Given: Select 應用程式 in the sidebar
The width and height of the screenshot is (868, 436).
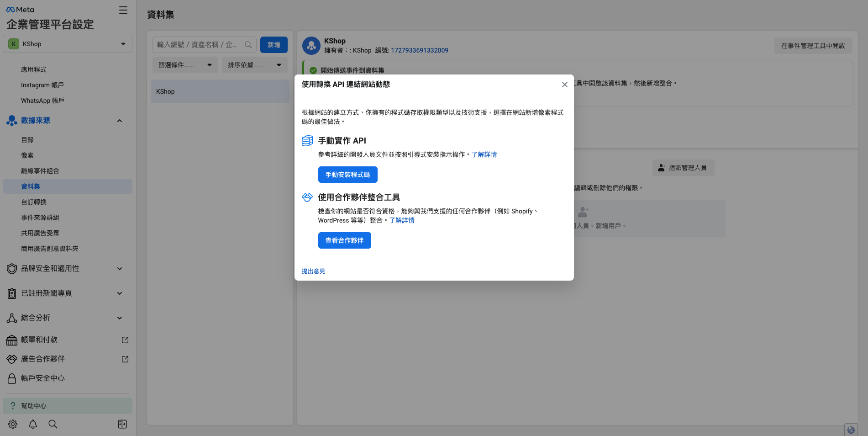Looking at the screenshot, I should 34,69.
